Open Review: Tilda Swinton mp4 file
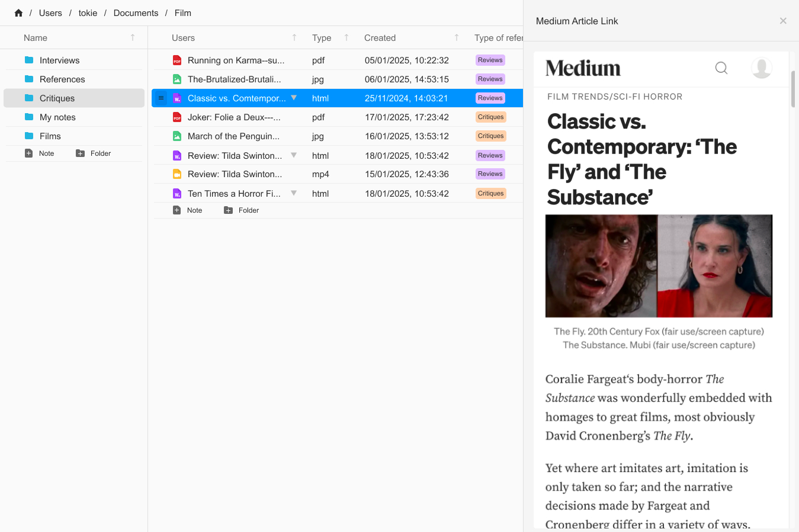This screenshot has width=799, height=532. pyautogui.click(x=235, y=174)
